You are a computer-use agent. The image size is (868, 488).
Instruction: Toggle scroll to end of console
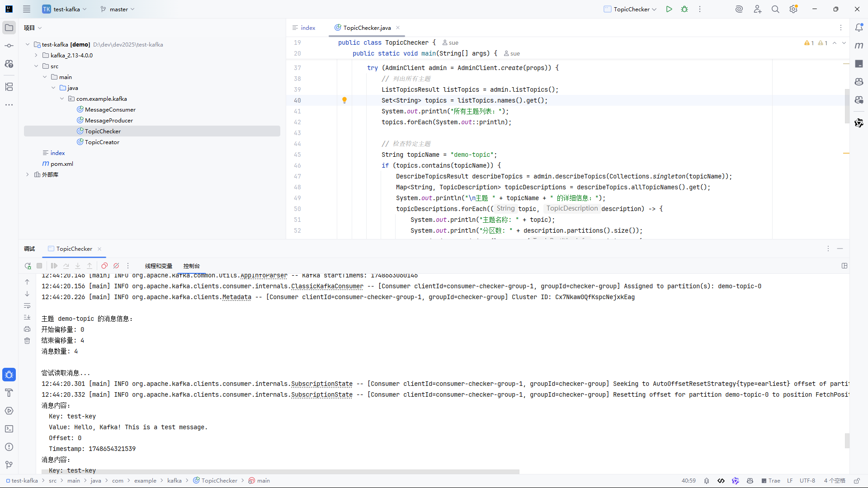[27, 317]
